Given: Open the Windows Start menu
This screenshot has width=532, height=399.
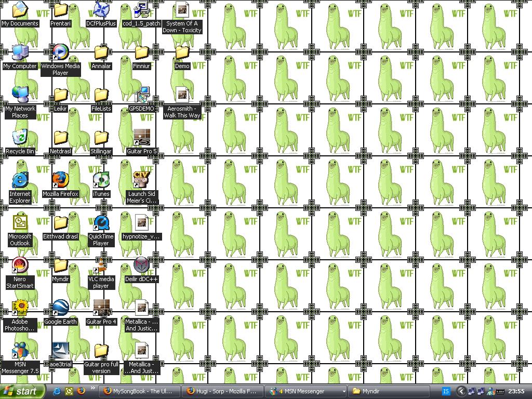Looking at the screenshot, I should (22, 391).
